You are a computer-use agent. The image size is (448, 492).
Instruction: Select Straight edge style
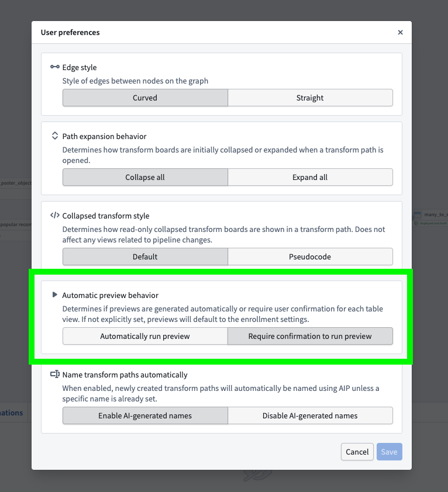(x=310, y=98)
